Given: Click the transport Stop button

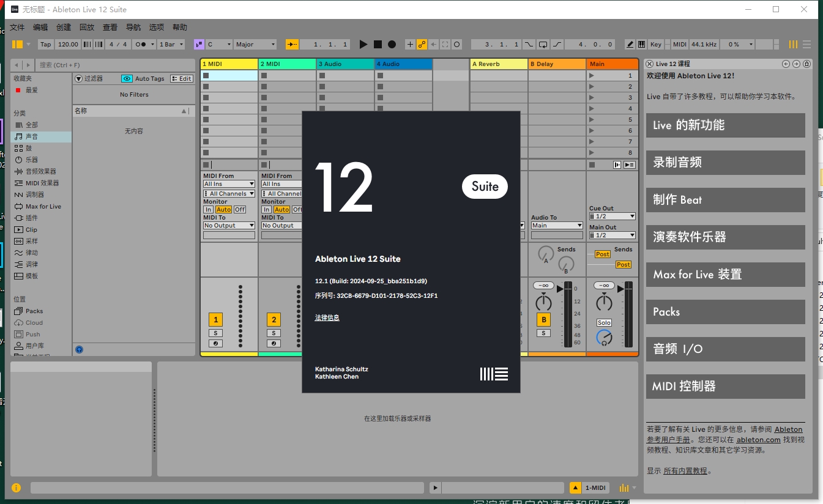Looking at the screenshot, I should 378,44.
